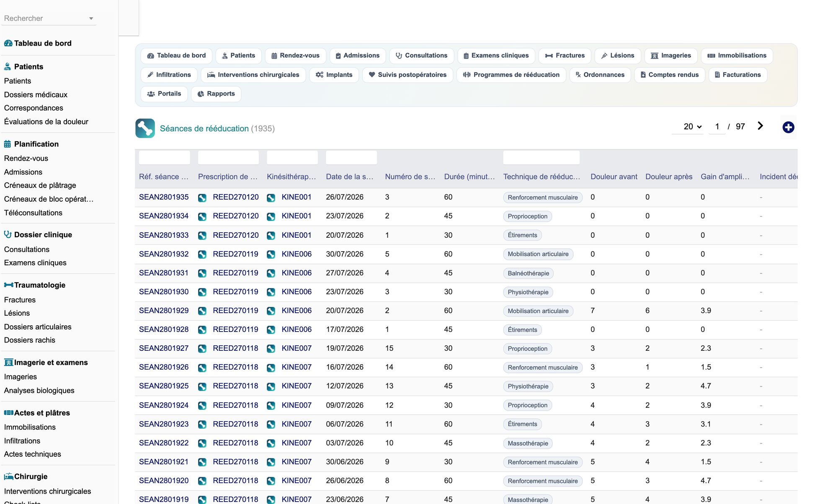
Task: Switch to the Fractures tab
Action: tap(565, 56)
